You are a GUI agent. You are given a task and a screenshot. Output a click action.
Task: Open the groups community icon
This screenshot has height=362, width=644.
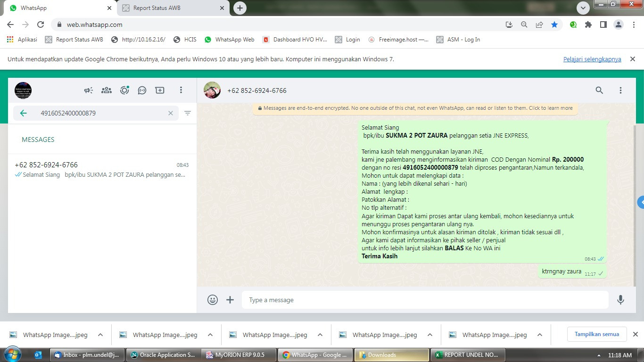pyautogui.click(x=107, y=90)
